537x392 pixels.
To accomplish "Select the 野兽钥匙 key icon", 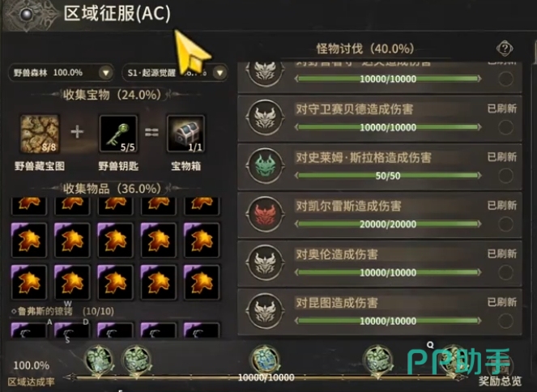I will point(118,134).
